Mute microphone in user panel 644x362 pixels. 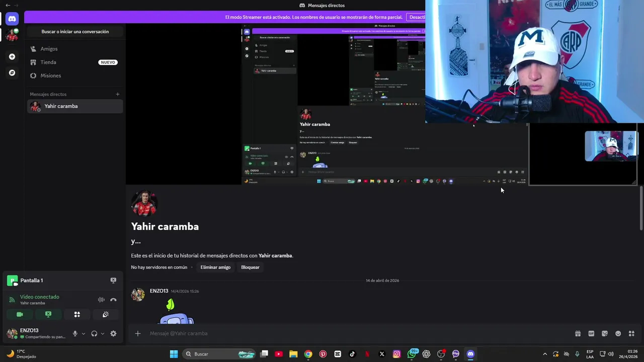click(75, 333)
